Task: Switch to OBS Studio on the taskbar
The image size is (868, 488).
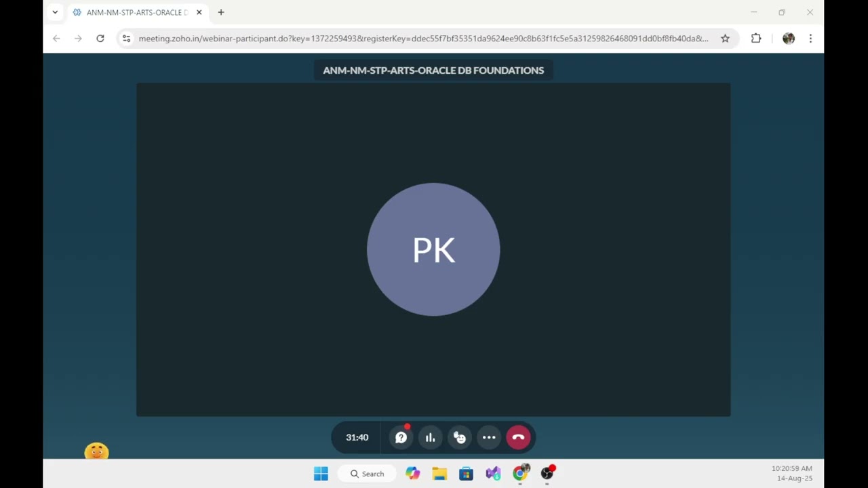Action: pyautogui.click(x=547, y=474)
